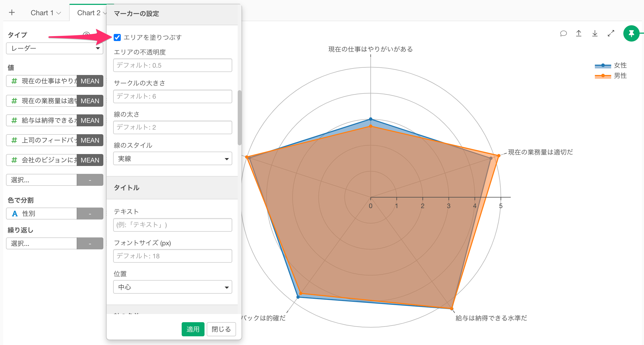This screenshot has width=644, height=345.
Task: Click the settings dialog scrollbar thumb
Action: point(240,118)
